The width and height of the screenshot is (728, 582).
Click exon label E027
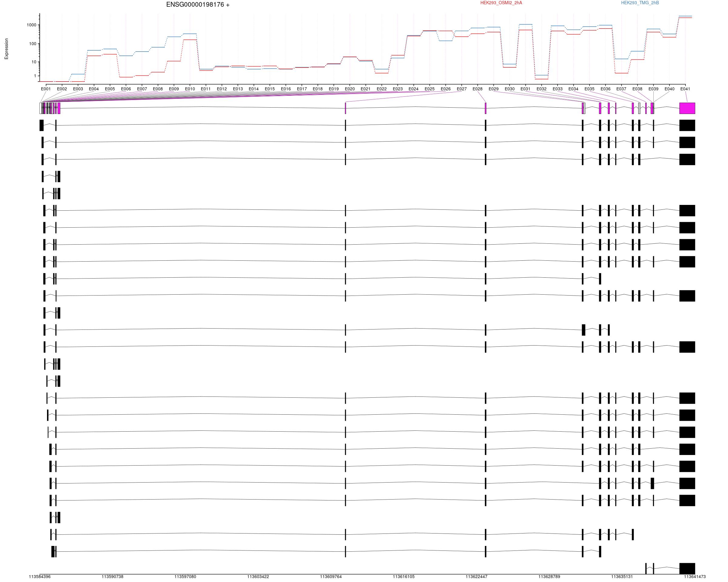coord(462,89)
